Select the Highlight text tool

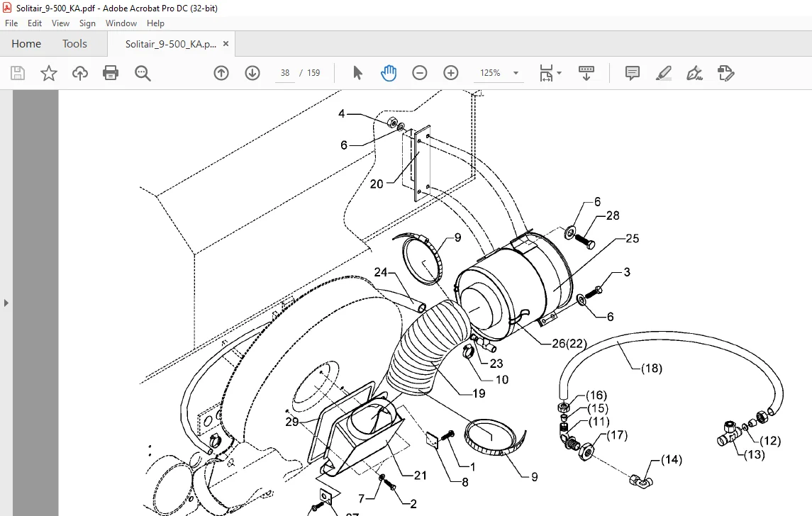pos(663,73)
